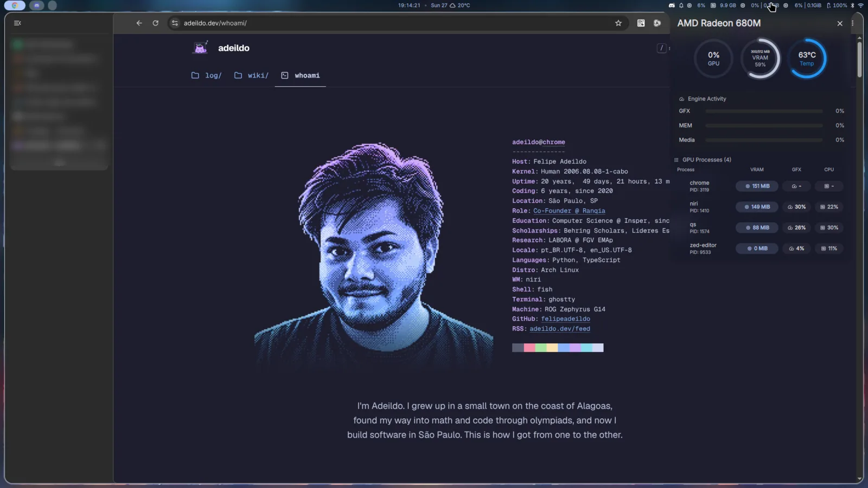Open the Co-Founder @ Rangia link
The image size is (868, 488).
(569, 211)
